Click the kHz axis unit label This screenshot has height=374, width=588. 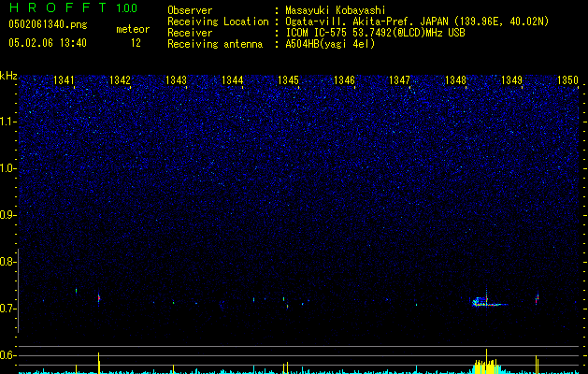(x=8, y=76)
